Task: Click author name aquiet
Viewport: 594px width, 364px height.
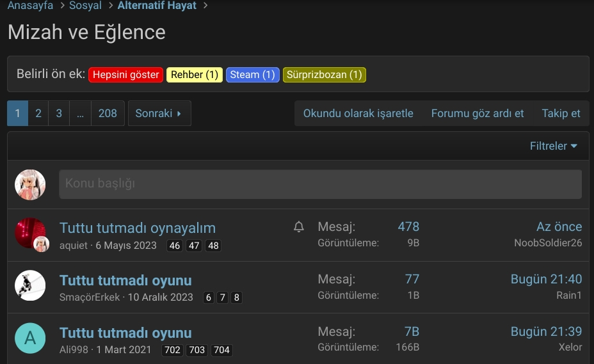Action: coord(74,246)
